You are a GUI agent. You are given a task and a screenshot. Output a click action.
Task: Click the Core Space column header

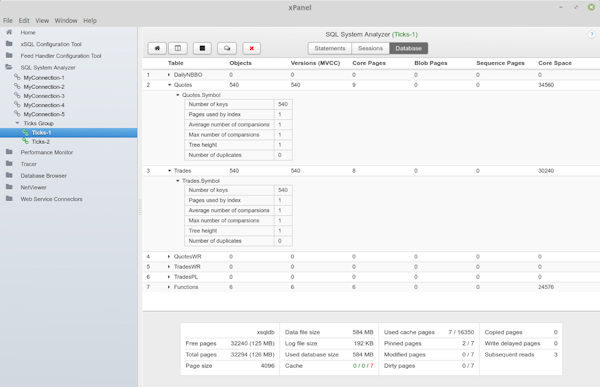pyautogui.click(x=555, y=63)
